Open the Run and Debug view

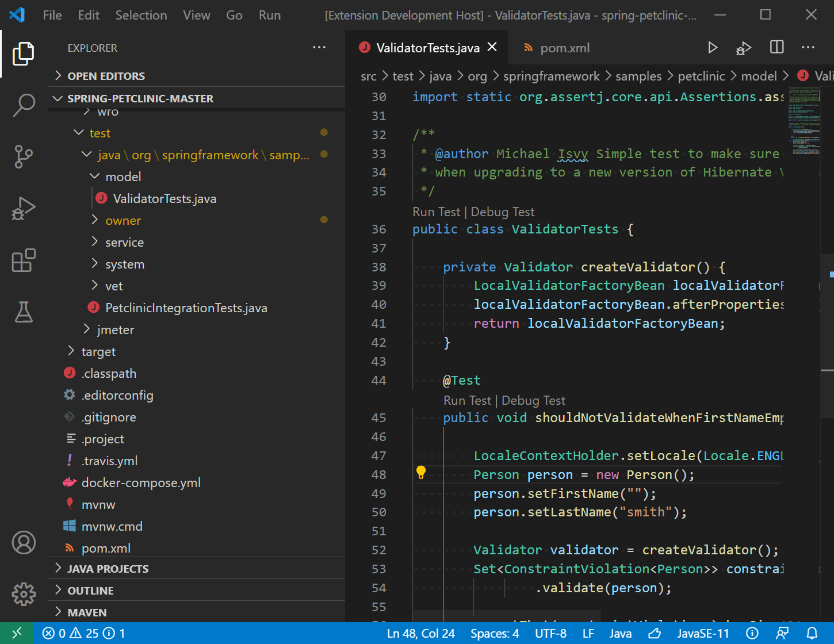(24, 209)
